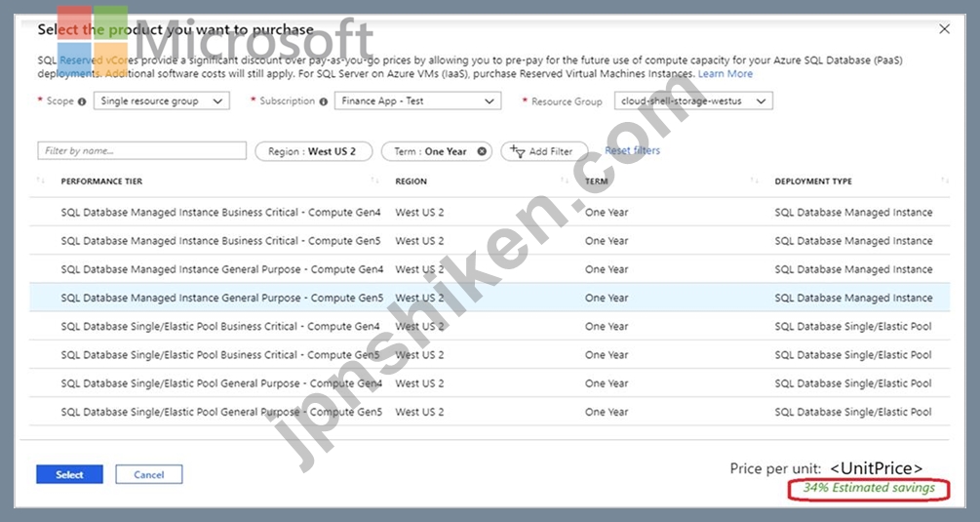Image resolution: width=980 pixels, height=522 pixels.
Task: Click the Reset filters link
Action: coord(632,150)
